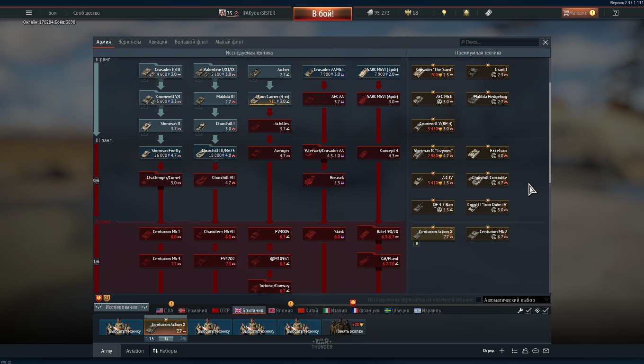Focus the Поиск search field
Image resolution: width=644 pixels, height=364 pixels.
pyautogui.click(x=499, y=42)
